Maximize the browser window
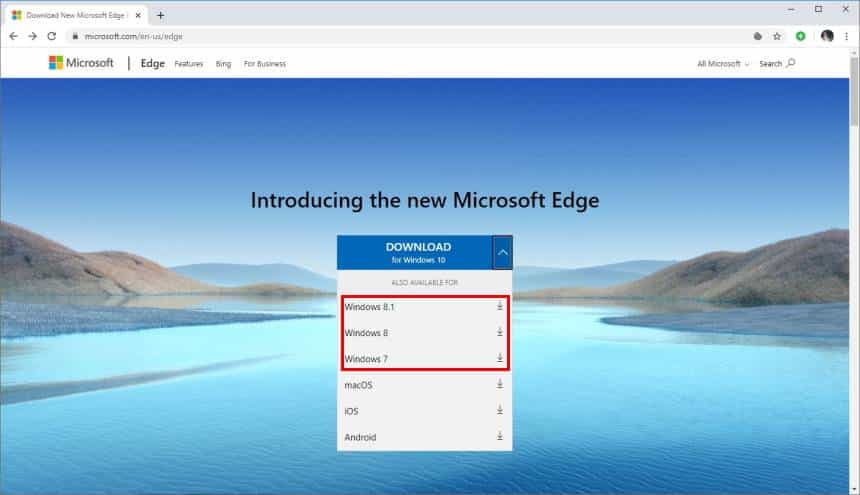 (x=818, y=9)
